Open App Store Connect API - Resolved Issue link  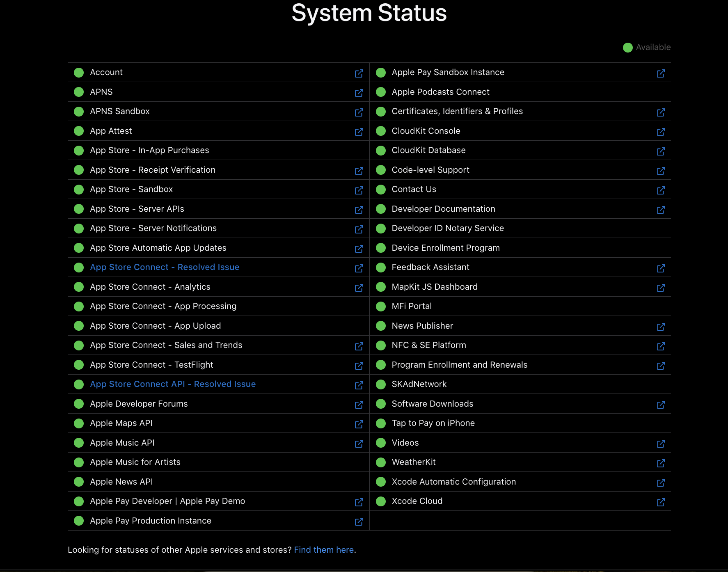point(173,384)
